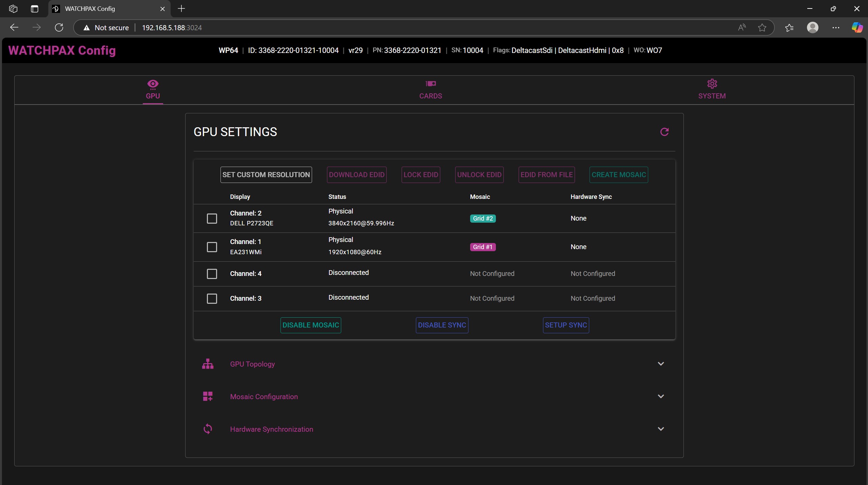Expand the Mosaic Configuration section
This screenshot has width=868, height=485.
pos(661,396)
